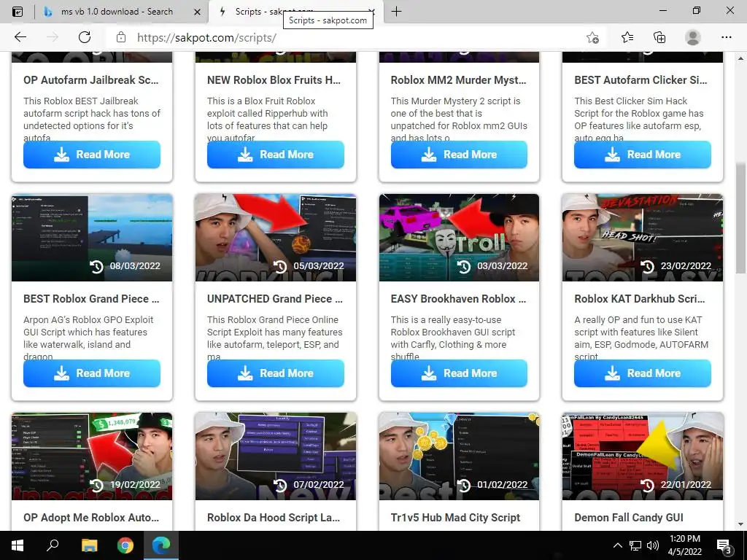Read More for OP Autofarm Jailbreak script

click(92, 155)
